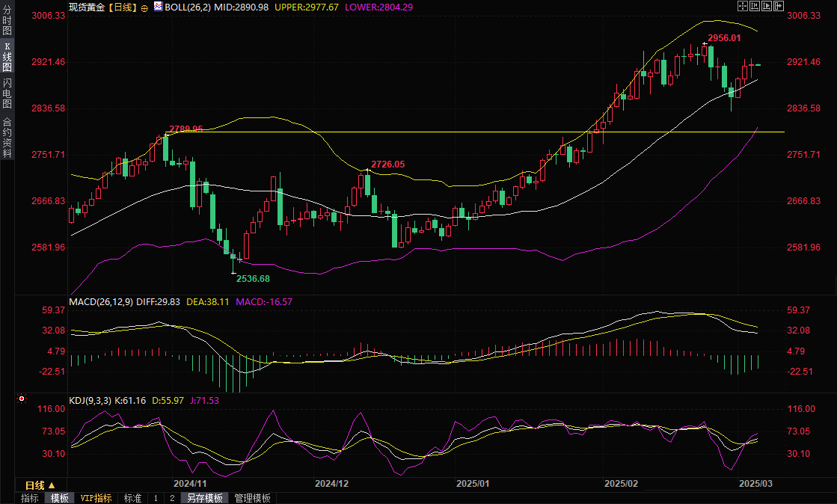Click the BOLL indicator chart icon
The width and height of the screenshot is (837, 504).
point(157,7)
